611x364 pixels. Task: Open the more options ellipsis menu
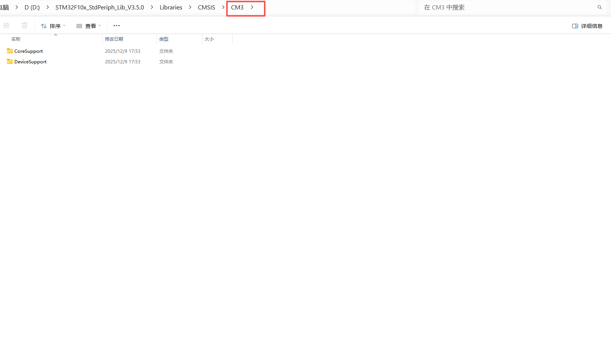(117, 26)
